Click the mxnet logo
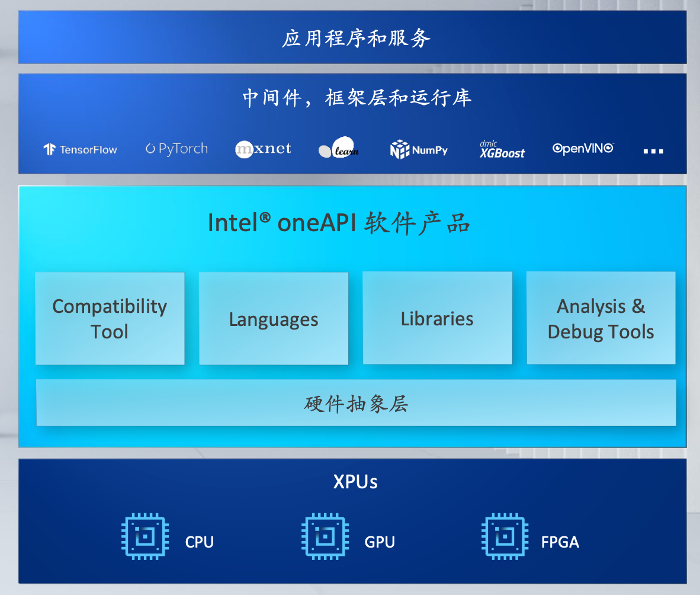The image size is (700, 595). tap(263, 148)
